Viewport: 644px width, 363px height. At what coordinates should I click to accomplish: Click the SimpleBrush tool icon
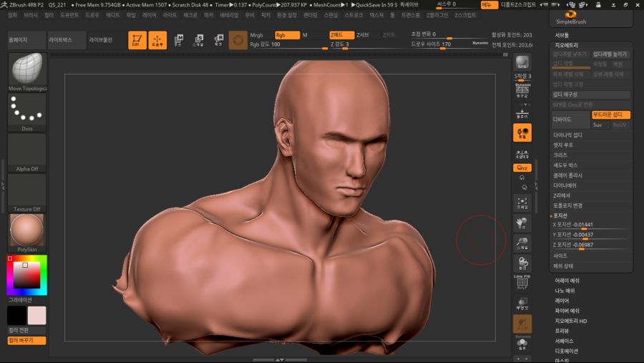click(x=571, y=17)
